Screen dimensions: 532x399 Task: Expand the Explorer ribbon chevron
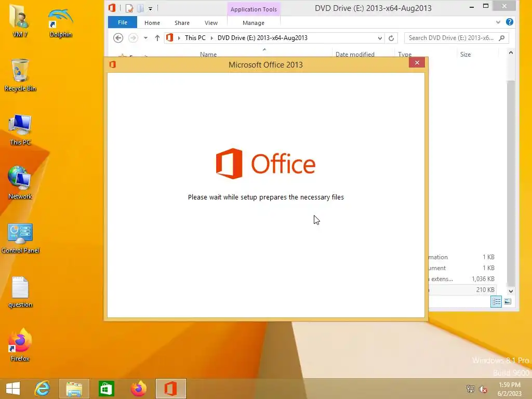pyautogui.click(x=498, y=22)
